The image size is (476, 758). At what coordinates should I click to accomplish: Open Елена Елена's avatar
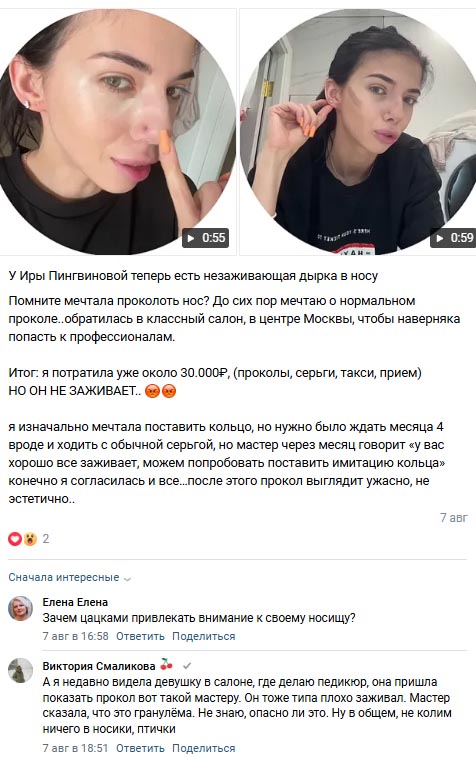[20, 608]
